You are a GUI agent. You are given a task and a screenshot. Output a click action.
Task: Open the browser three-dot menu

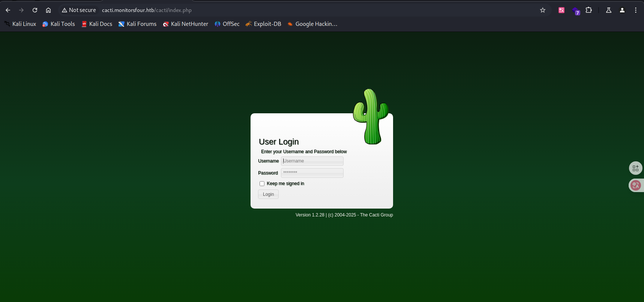point(636,10)
